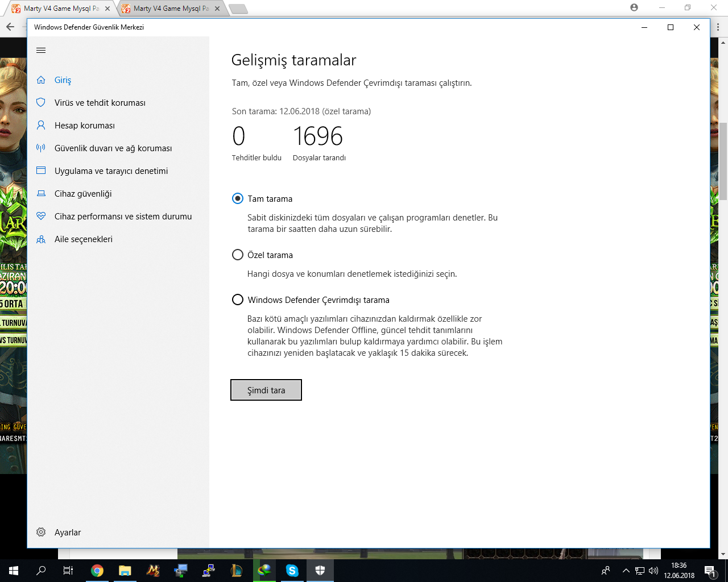728x582 pixels.
Task: Click the Cihaz performansı heart icon
Action: coord(41,216)
